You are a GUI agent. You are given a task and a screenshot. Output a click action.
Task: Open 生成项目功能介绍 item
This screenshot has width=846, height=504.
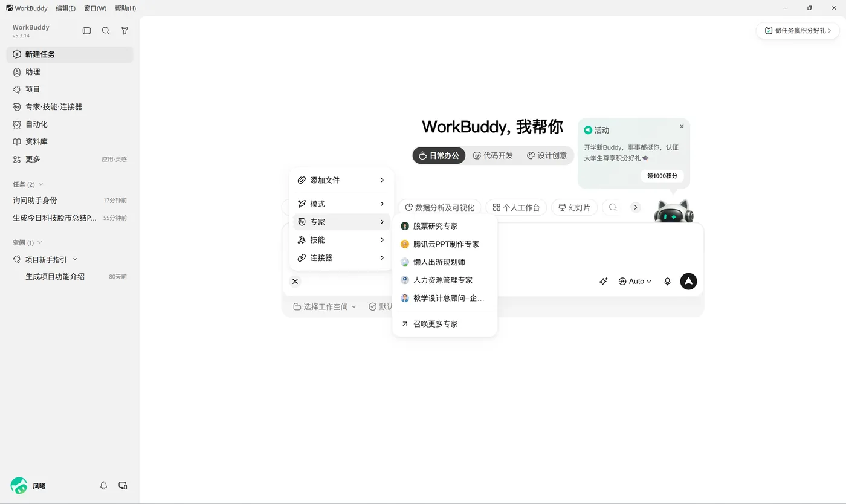[69, 277]
